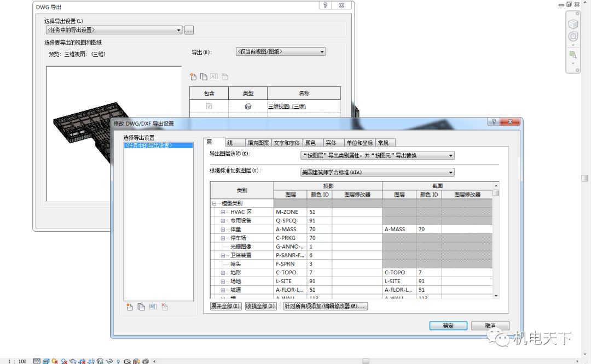This screenshot has width=591, height=364.
Task: Click the 三维视图: {三维} name cell
Action: [x=303, y=107]
